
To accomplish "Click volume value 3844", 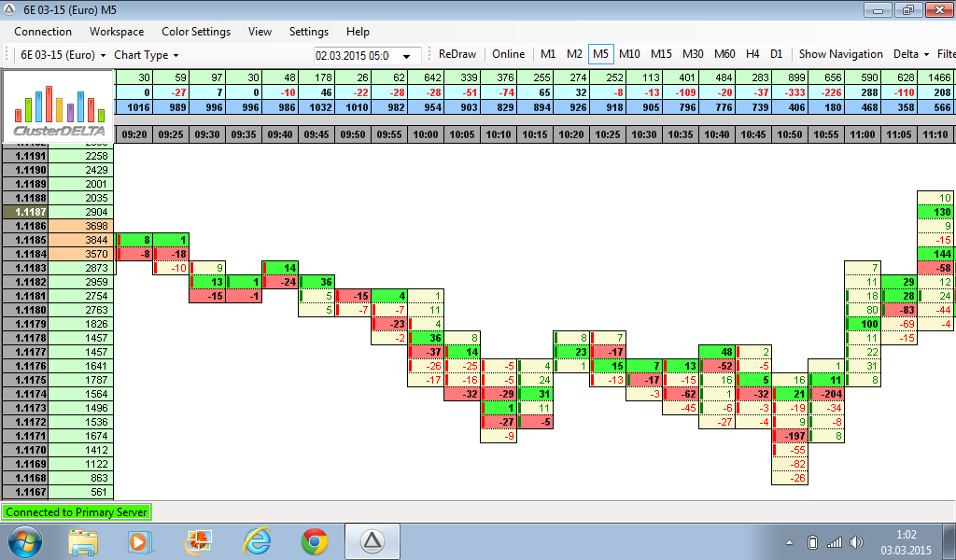I will click(x=81, y=240).
